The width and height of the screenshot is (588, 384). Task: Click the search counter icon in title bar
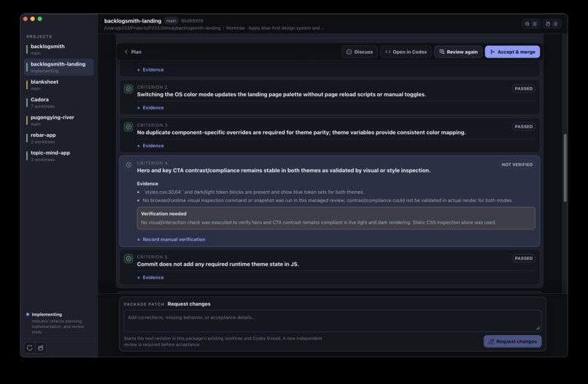(531, 23)
